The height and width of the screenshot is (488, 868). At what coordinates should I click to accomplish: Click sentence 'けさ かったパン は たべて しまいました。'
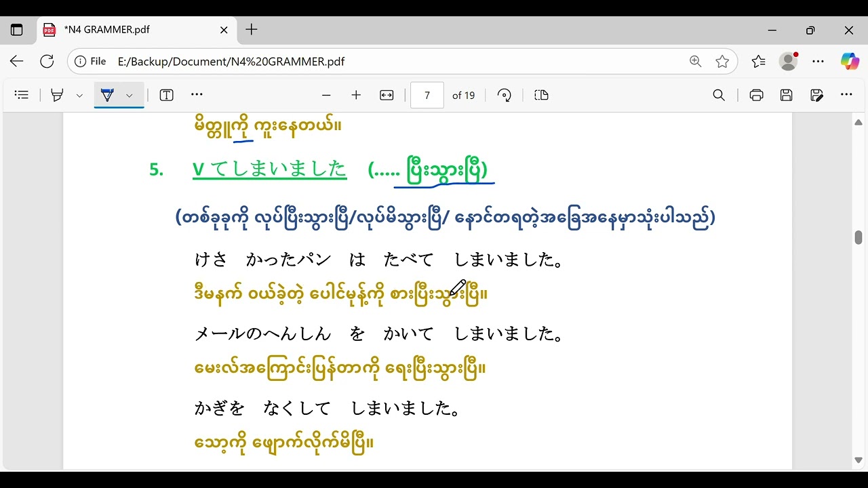[378, 260]
